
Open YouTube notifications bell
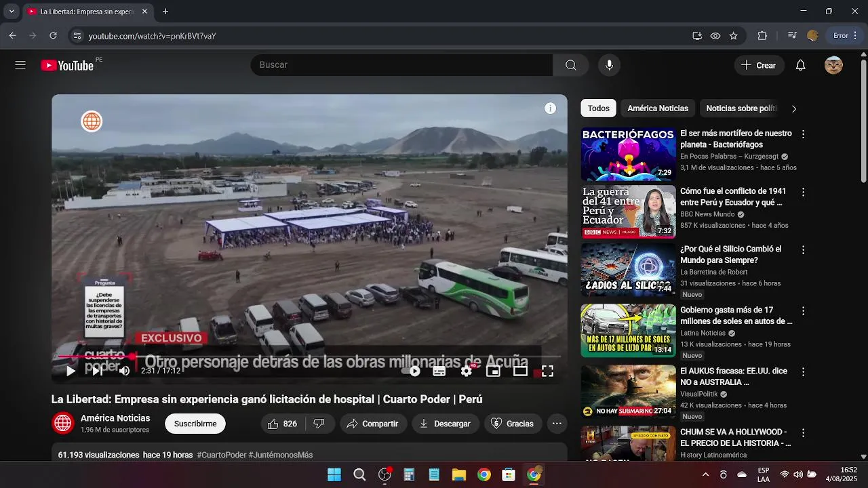click(801, 65)
